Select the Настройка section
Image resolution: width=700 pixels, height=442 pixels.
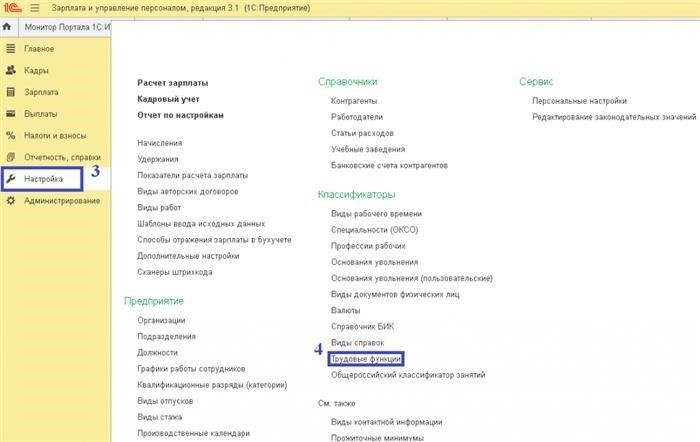pyautogui.click(x=43, y=179)
